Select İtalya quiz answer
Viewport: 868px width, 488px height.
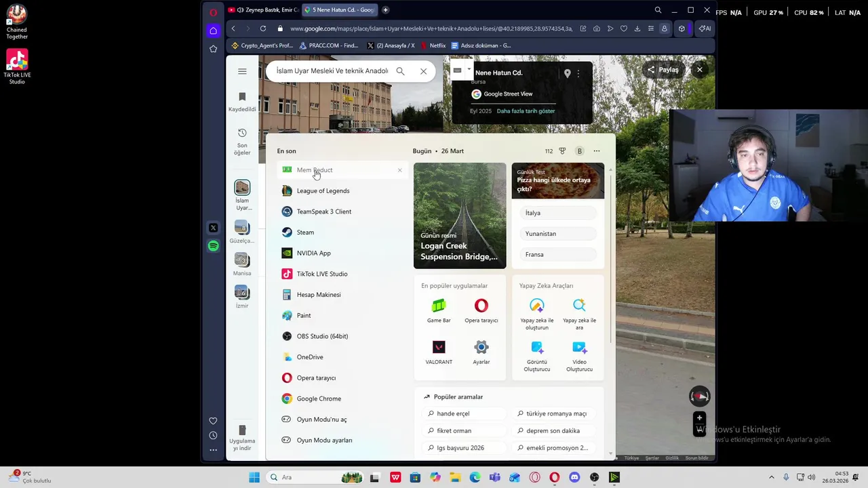559,213
